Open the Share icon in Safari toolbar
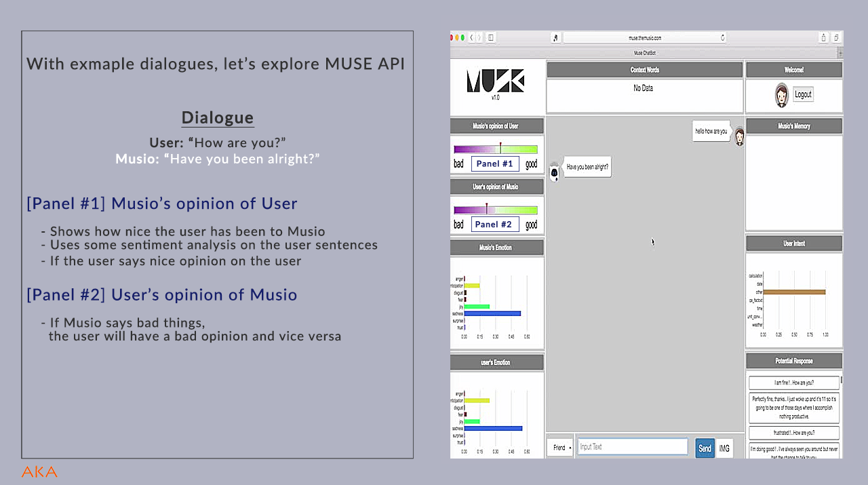This screenshot has width=868, height=485. point(824,38)
